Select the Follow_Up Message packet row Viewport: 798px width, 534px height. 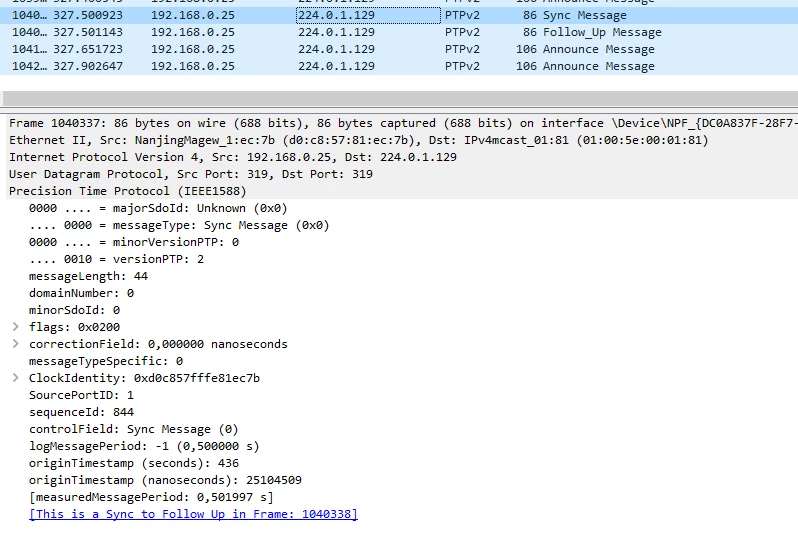(399, 32)
